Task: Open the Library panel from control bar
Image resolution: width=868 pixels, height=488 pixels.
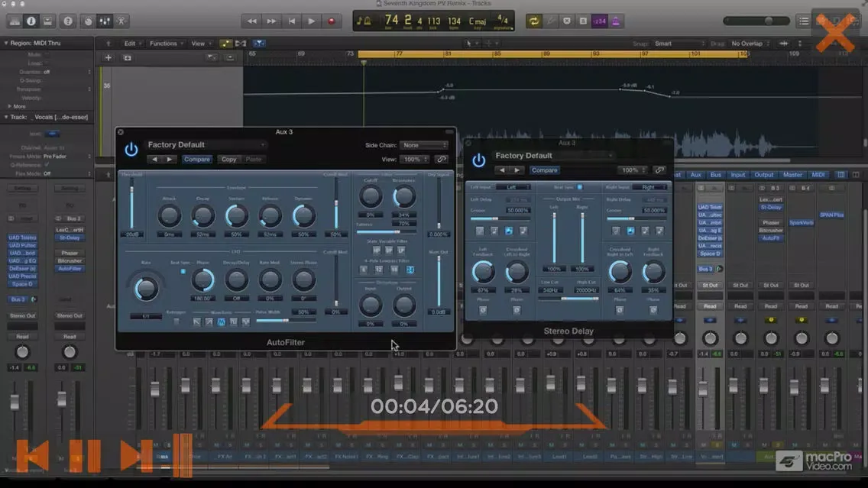Action: click(x=15, y=21)
